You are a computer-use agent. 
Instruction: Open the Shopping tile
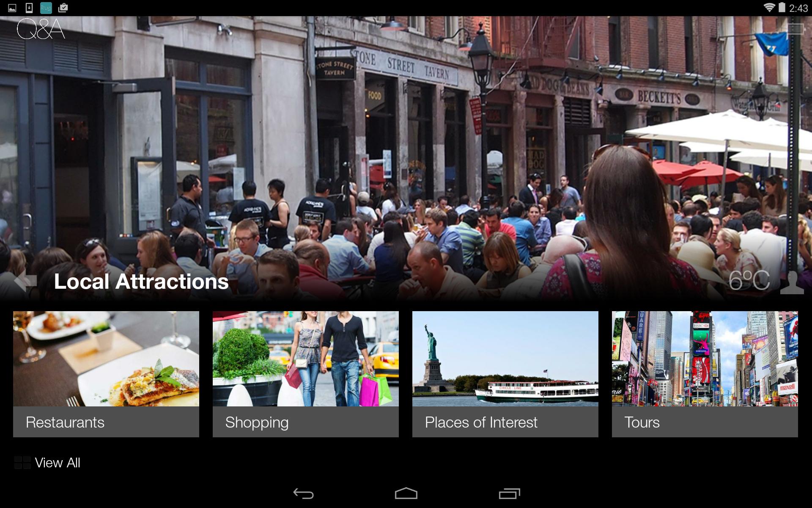(306, 374)
